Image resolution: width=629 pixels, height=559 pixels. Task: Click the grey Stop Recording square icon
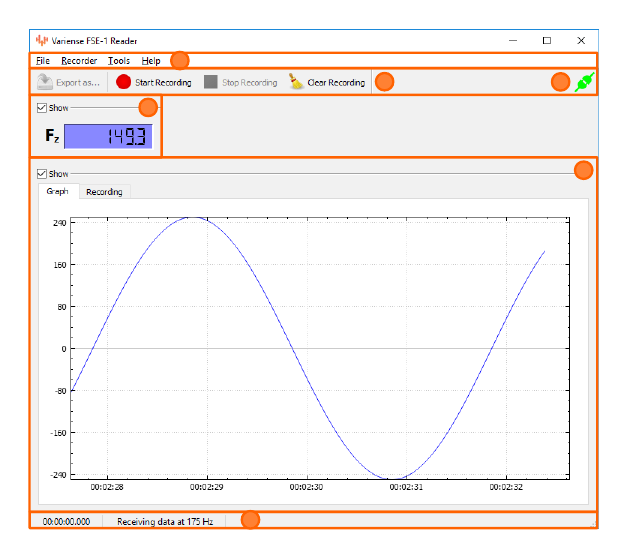coord(211,82)
